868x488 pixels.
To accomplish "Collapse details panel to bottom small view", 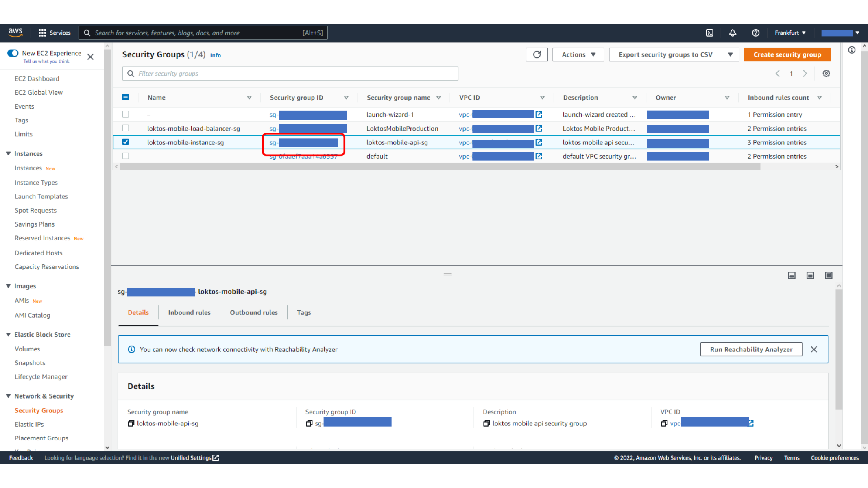I will point(792,276).
